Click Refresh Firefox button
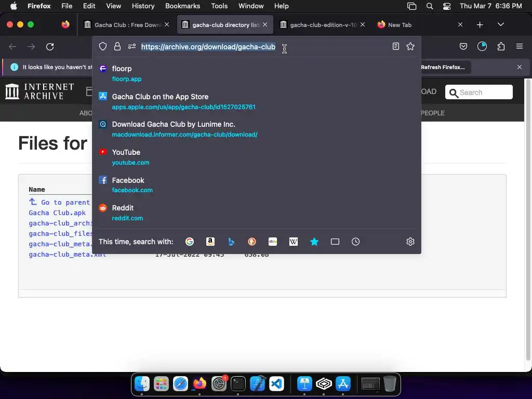 click(x=443, y=67)
